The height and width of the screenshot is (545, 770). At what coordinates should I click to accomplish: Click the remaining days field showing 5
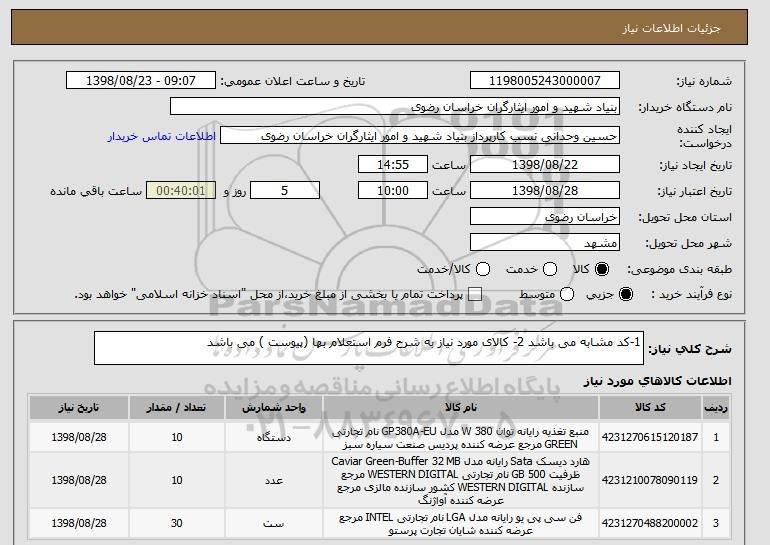pos(285,191)
